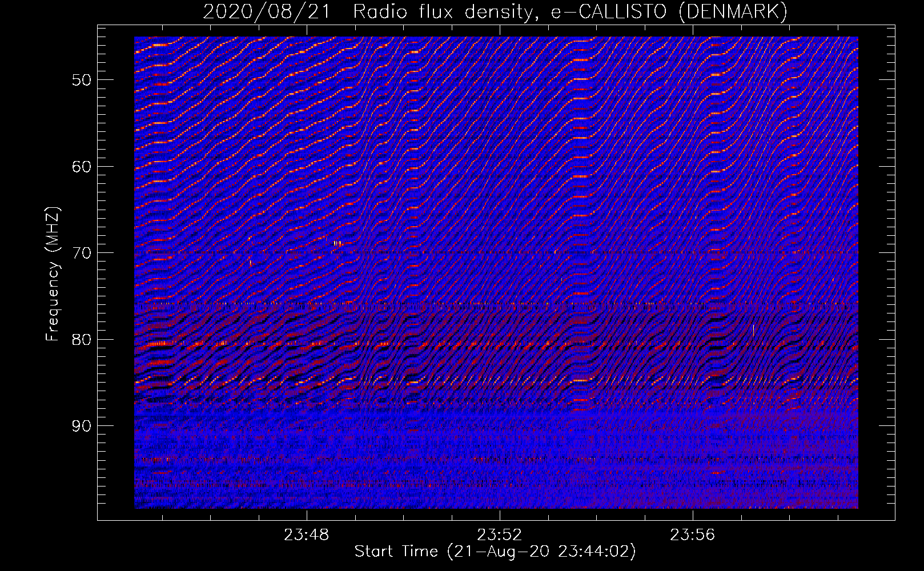Viewport: 924px width, 571px height.
Task: Click the 23:56 time tick label
Action: [693, 535]
